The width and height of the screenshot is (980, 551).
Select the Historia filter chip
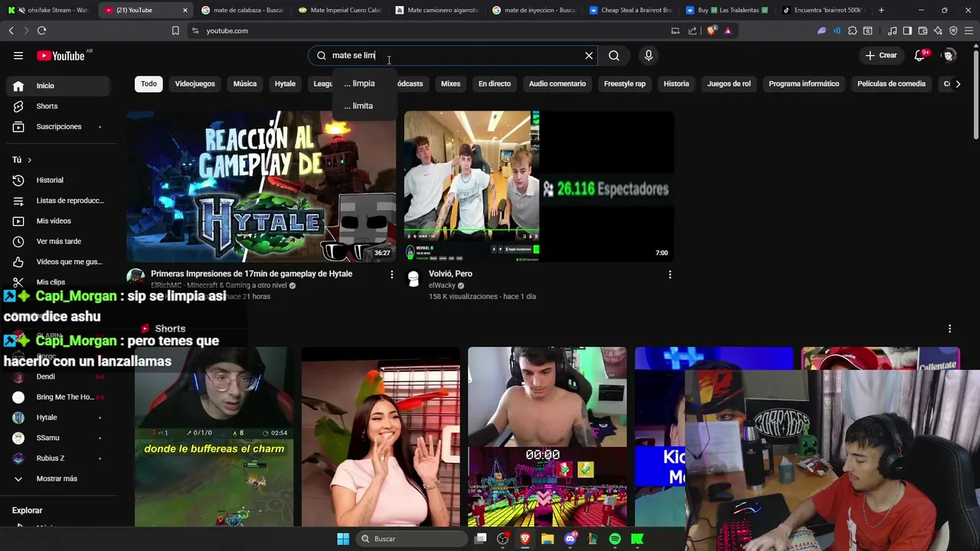pos(676,83)
